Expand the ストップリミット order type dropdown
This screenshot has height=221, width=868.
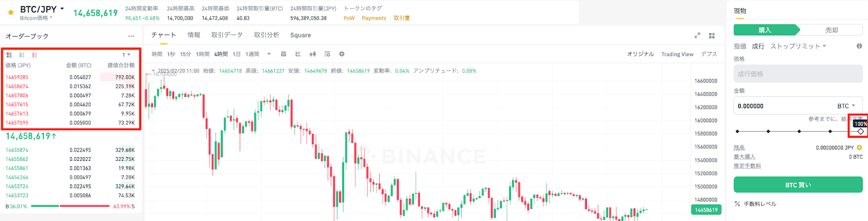tap(798, 46)
